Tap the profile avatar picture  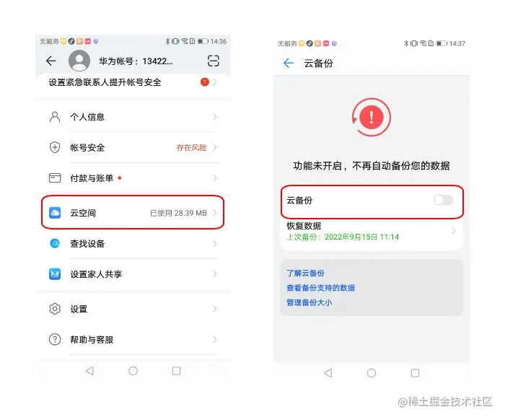[79, 61]
